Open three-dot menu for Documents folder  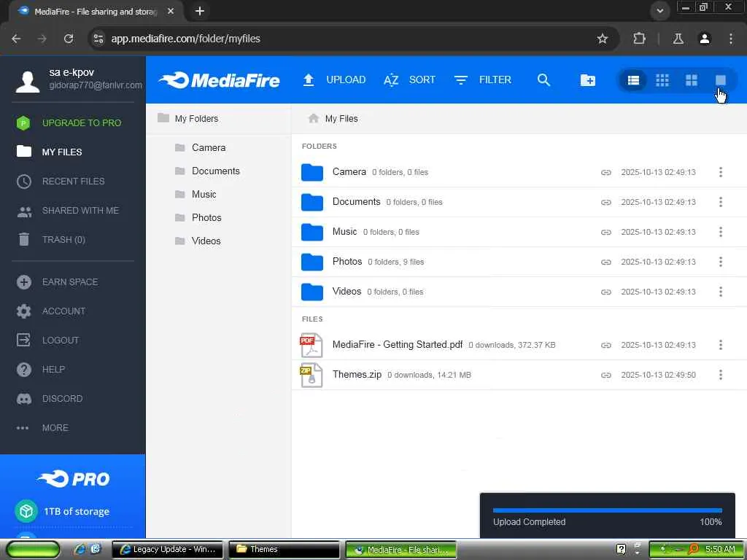tap(720, 202)
